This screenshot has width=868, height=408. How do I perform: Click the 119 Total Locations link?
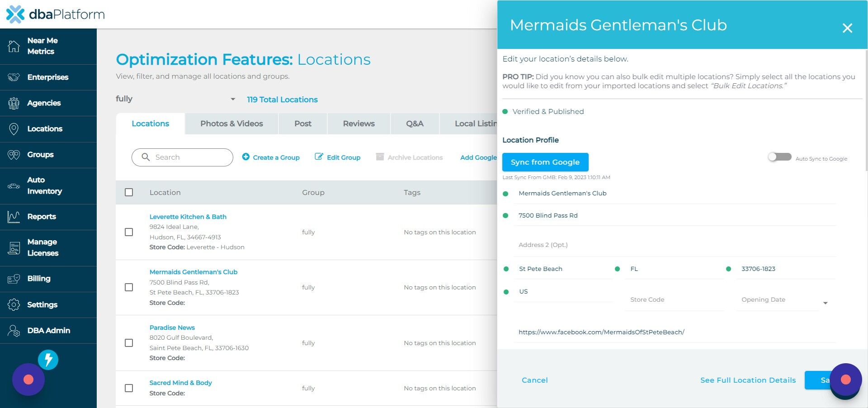click(282, 100)
